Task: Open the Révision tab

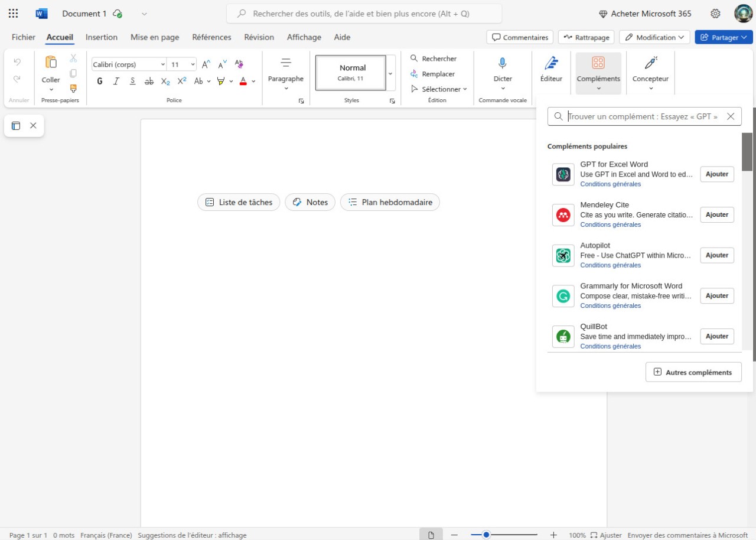Action: (x=259, y=37)
